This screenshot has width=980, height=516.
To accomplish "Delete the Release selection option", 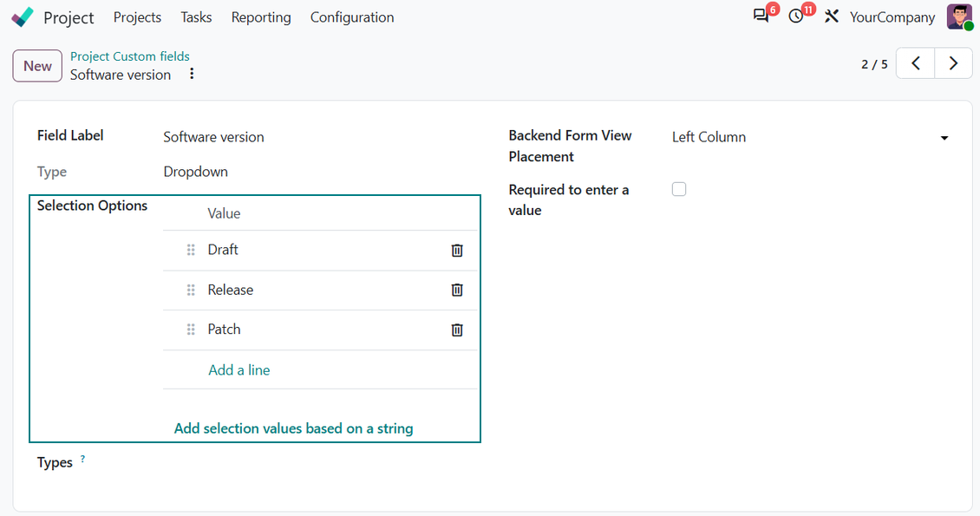I will [x=457, y=290].
